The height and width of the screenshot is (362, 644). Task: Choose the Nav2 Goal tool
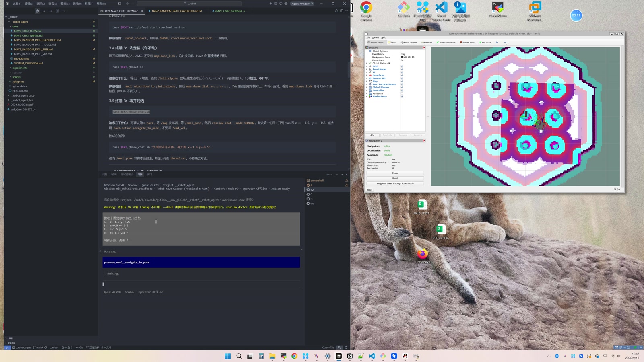pos(485,43)
